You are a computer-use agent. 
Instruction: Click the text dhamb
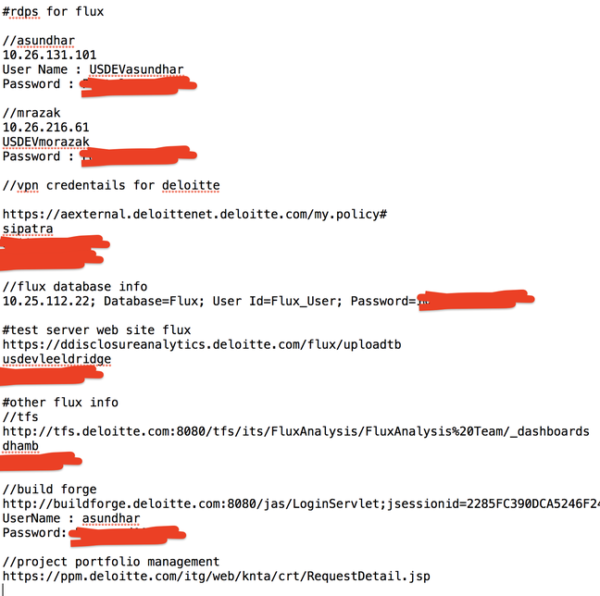20,446
